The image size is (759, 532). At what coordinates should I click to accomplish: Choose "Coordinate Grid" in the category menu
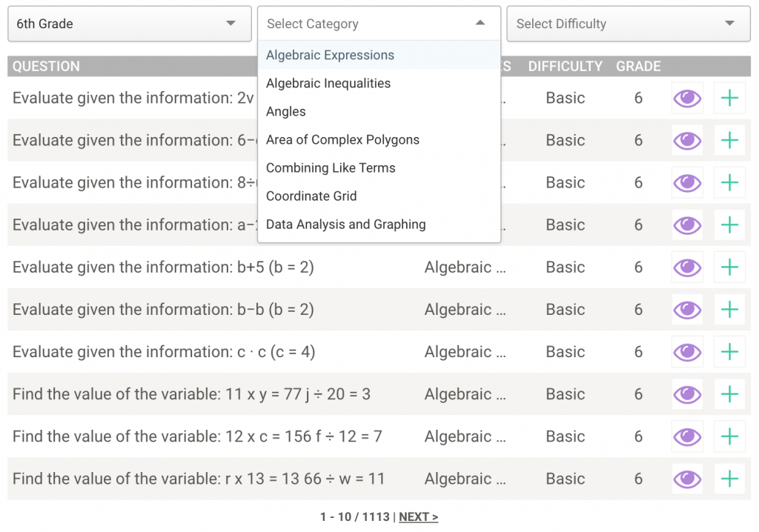311,196
